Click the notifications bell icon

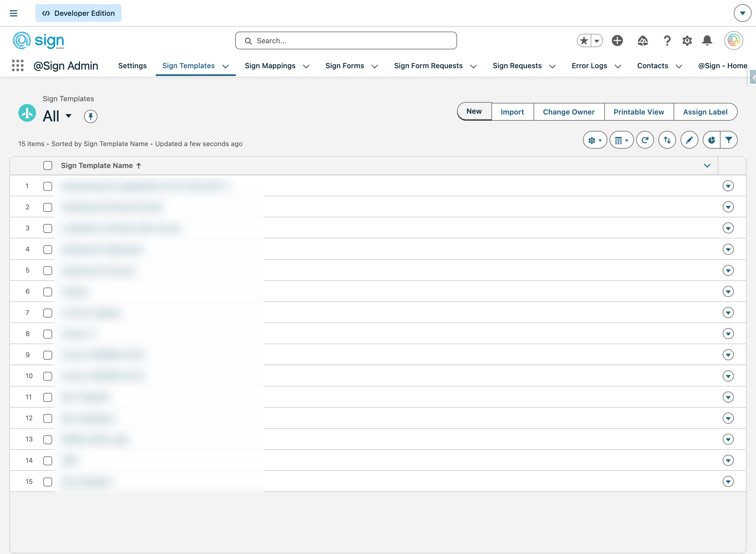point(707,40)
